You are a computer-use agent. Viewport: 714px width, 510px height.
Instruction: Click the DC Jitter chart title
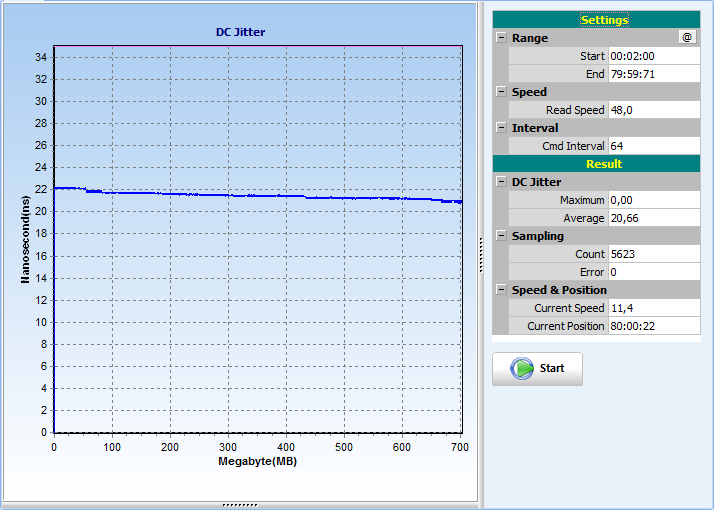(x=240, y=32)
